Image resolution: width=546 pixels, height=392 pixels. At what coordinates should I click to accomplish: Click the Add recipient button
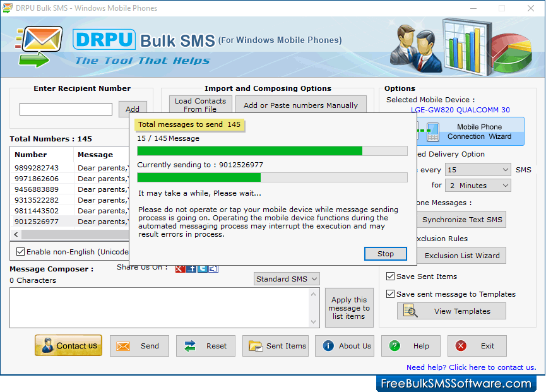(133, 109)
